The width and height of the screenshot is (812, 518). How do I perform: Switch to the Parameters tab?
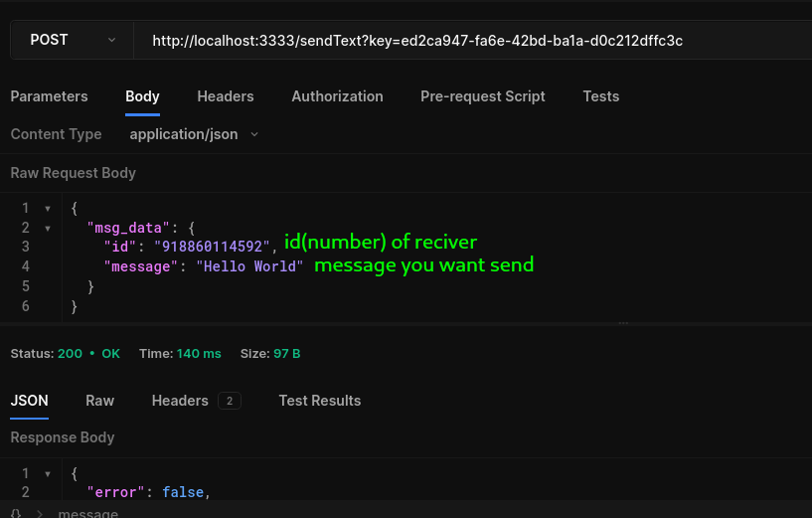click(x=49, y=96)
